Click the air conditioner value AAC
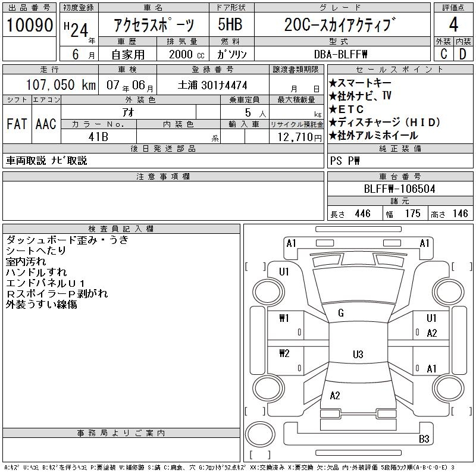Viewport: 476px width, 476px height. 46,124
